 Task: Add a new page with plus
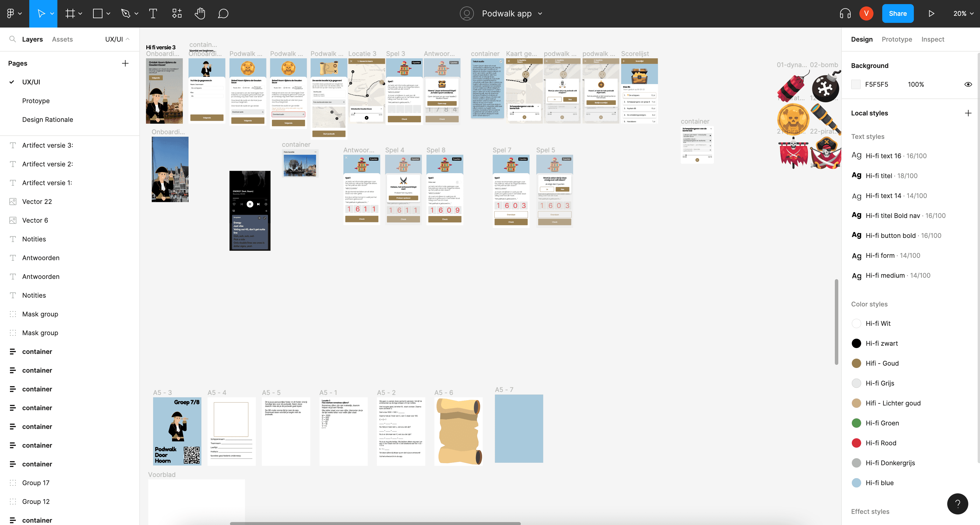[125, 63]
